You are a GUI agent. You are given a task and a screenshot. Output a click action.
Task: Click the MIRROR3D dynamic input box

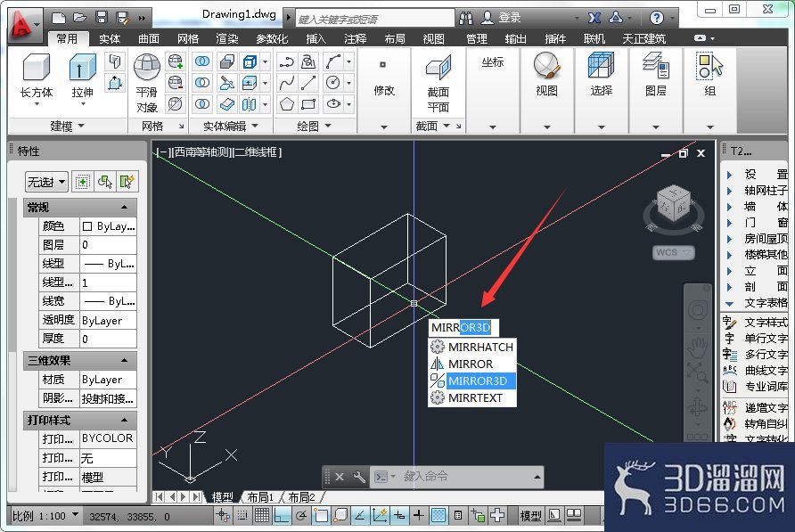(463, 328)
